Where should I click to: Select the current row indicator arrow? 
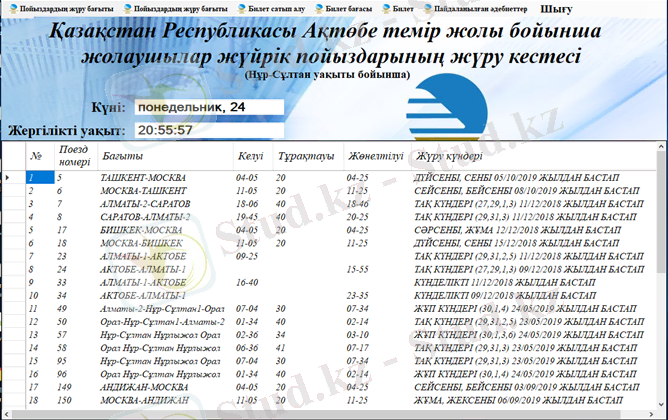pos(7,177)
